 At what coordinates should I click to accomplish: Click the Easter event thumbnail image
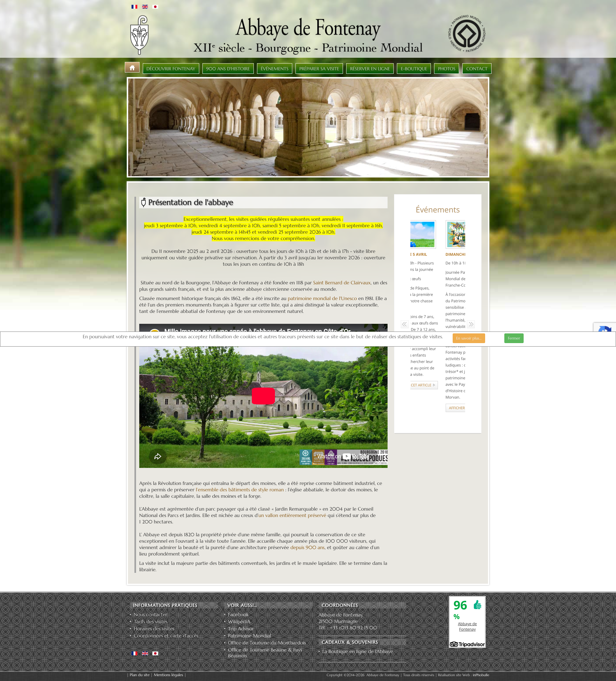point(423,234)
